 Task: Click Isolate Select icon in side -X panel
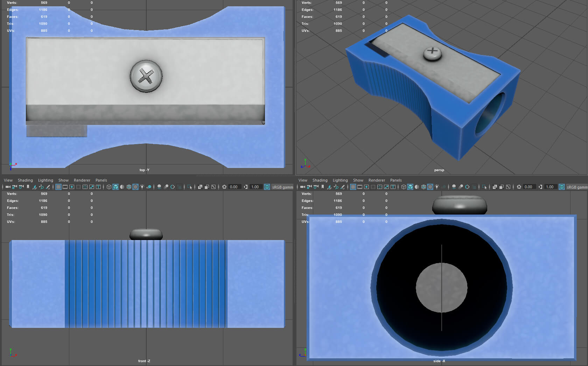coord(484,187)
